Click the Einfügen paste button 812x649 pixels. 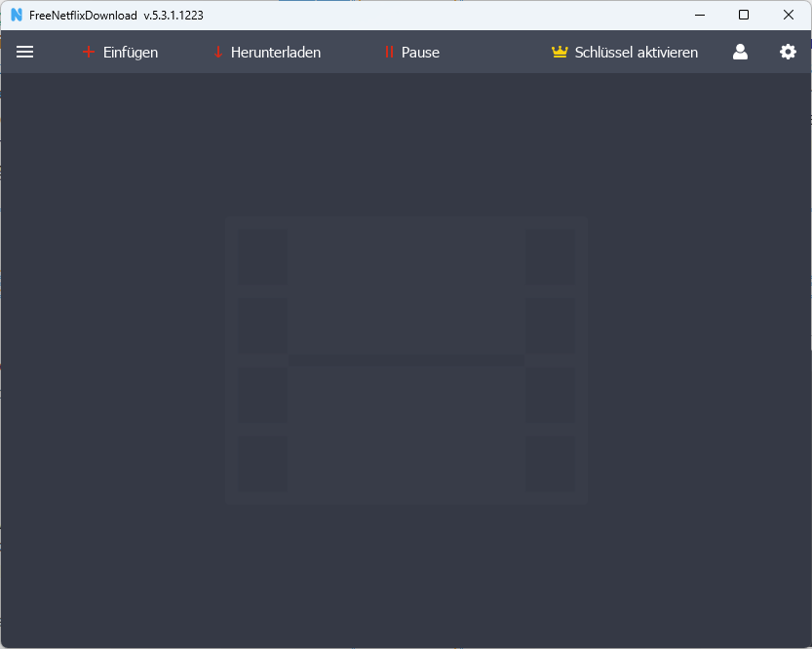[x=120, y=53]
